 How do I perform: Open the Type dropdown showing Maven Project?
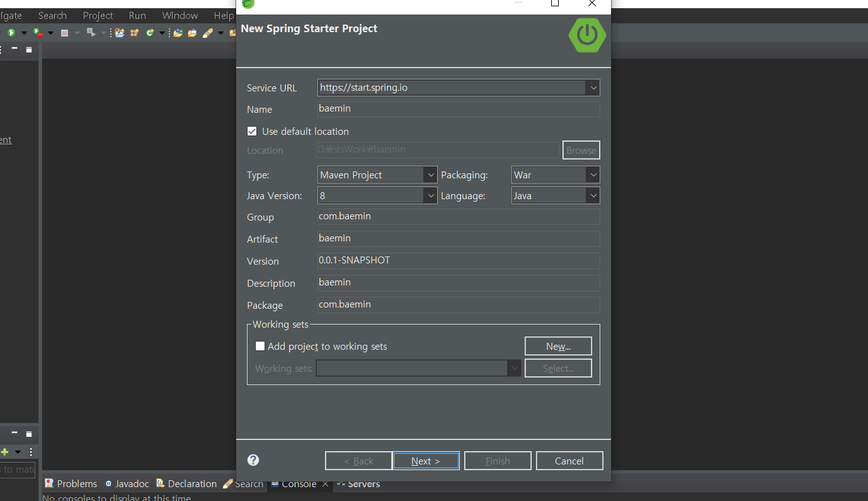click(430, 175)
